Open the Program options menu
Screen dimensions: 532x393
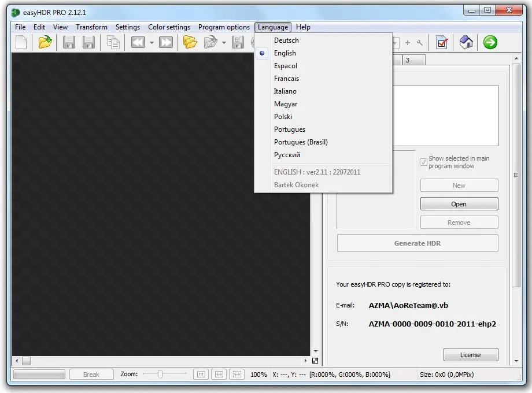[x=224, y=27]
